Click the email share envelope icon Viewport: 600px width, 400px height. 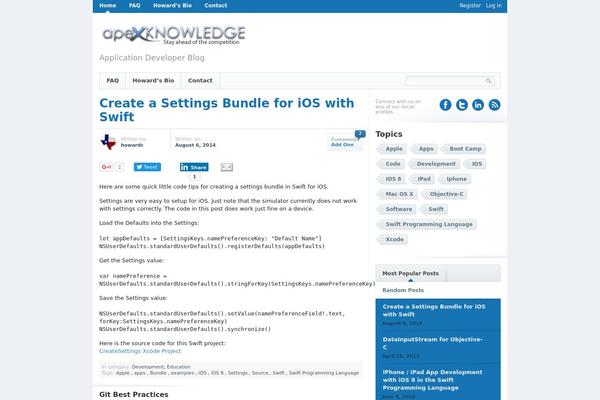(227, 167)
